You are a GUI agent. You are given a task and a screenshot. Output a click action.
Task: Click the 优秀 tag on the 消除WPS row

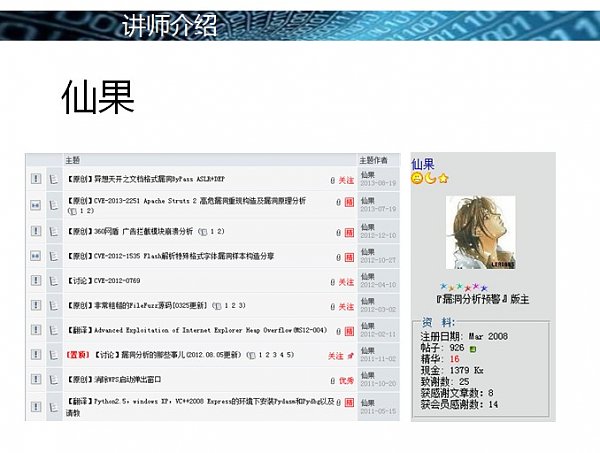point(346,381)
